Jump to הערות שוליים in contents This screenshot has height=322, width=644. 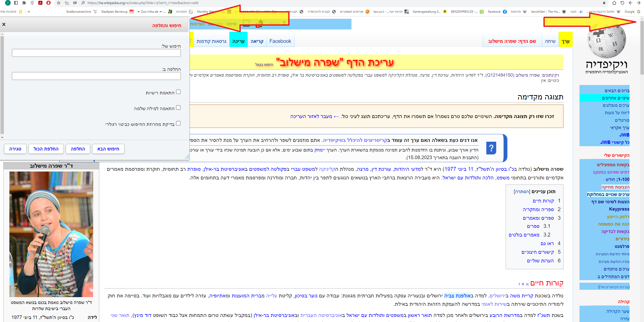click(x=540, y=261)
